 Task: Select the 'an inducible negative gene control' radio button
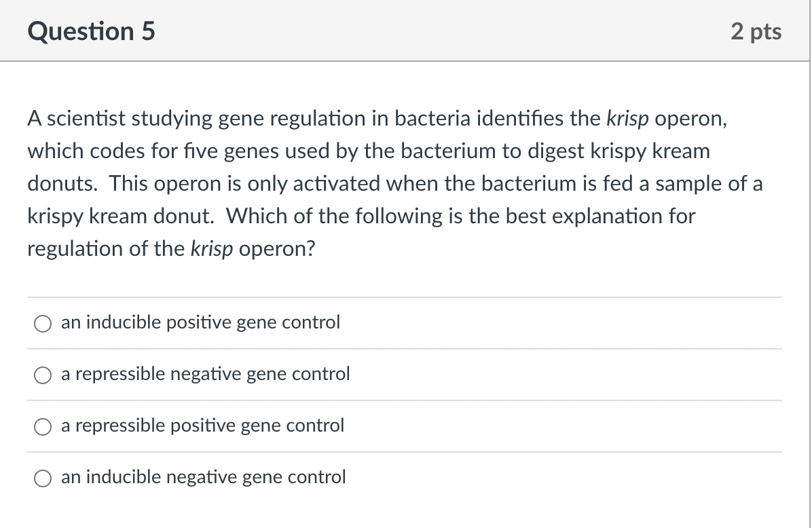pyautogui.click(x=43, y=478)
